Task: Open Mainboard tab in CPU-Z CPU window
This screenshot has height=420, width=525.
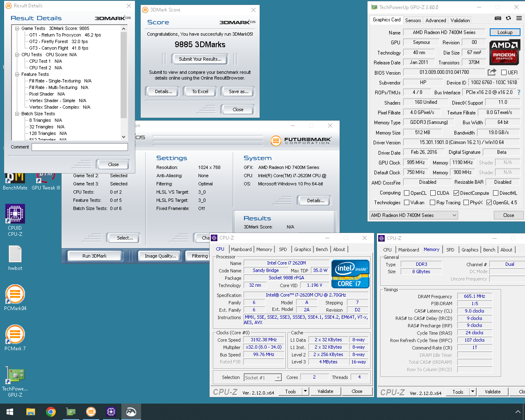Action: 241,249
